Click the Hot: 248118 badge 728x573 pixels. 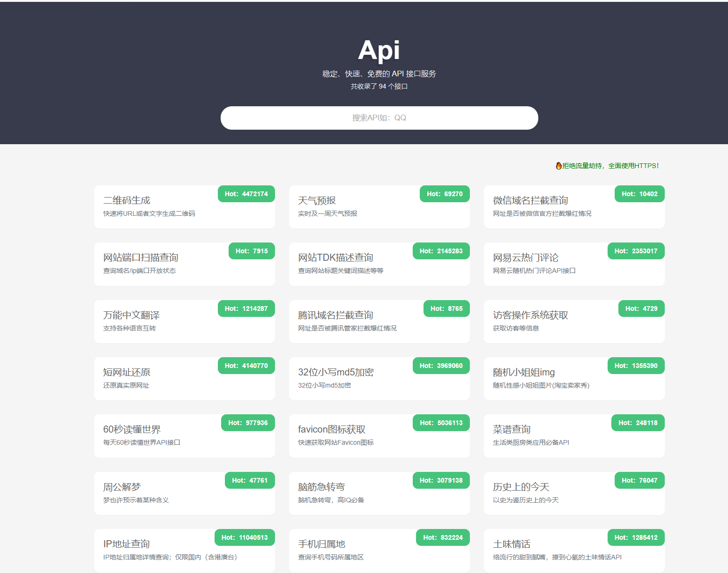coord(638,423)
